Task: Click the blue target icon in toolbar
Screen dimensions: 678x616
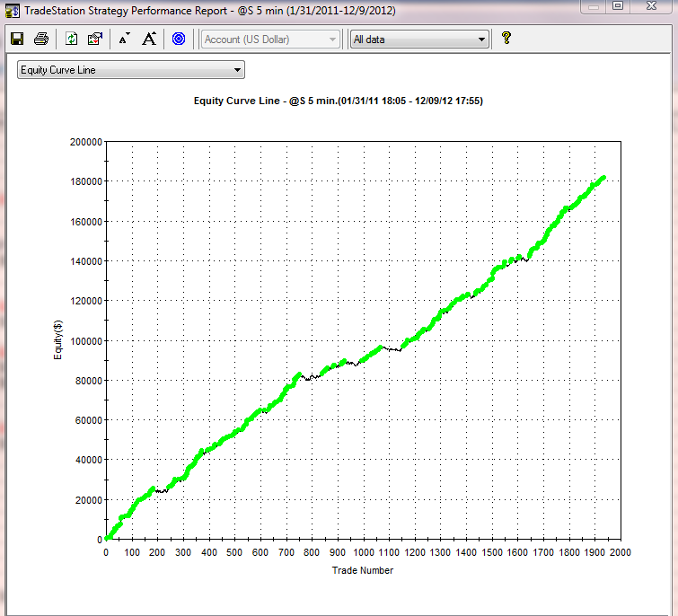Action: [x=178, y=39]
